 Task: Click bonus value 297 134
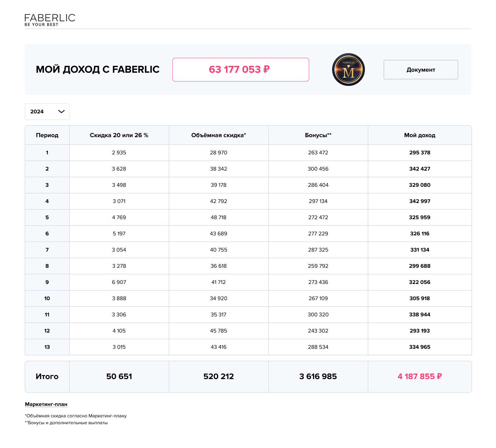[x=318, y=201]
